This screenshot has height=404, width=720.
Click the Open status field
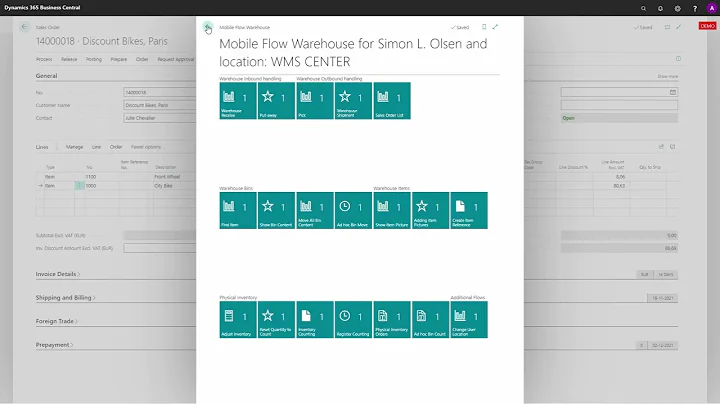click(619, 118)
